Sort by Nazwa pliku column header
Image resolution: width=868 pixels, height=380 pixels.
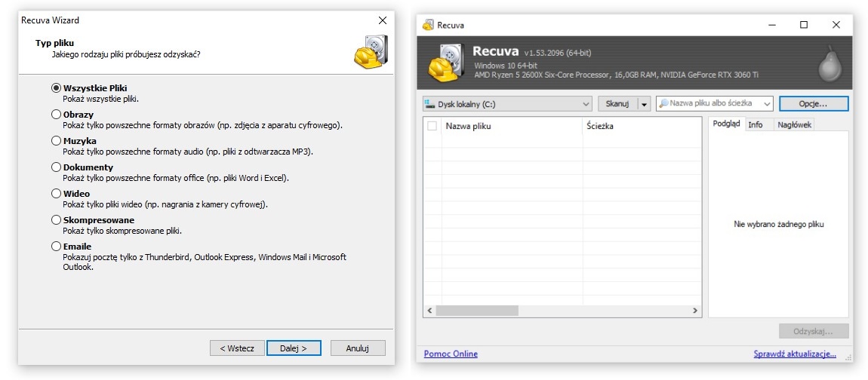512,126
